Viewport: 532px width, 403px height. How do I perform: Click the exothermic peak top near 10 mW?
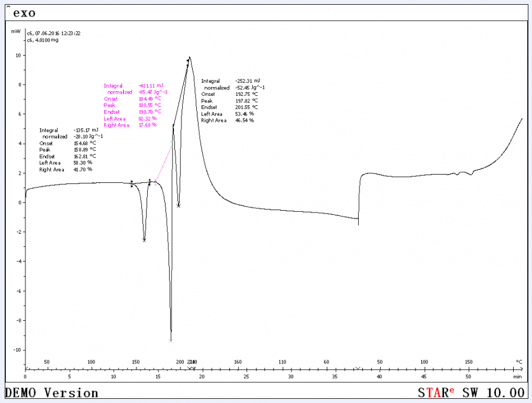coord(189,57)
